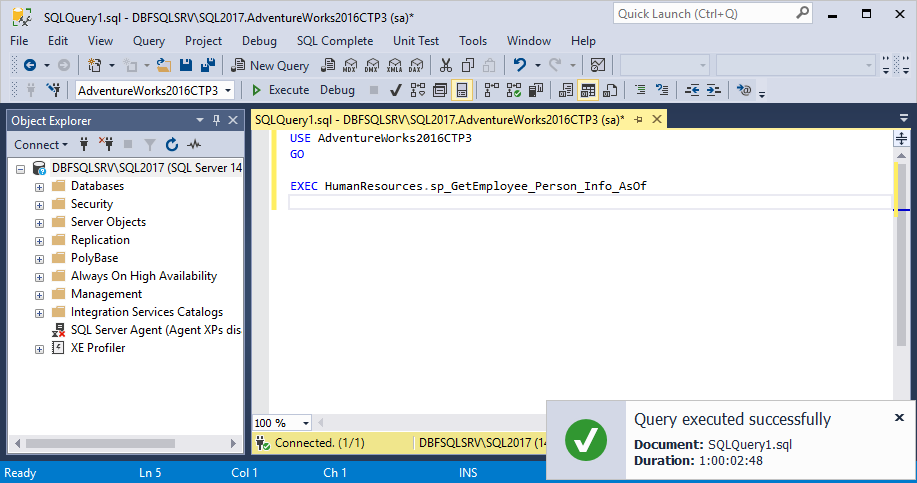Start a New Query

270,65
